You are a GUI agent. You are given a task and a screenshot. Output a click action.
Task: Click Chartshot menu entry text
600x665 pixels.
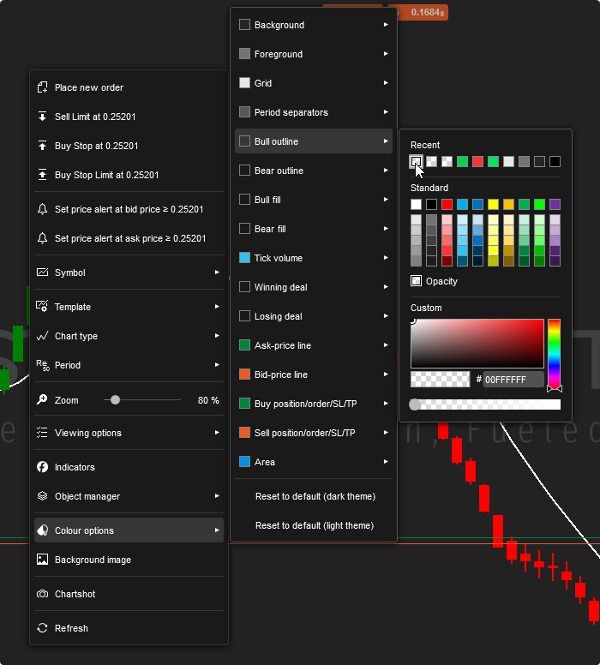point(75,594)
